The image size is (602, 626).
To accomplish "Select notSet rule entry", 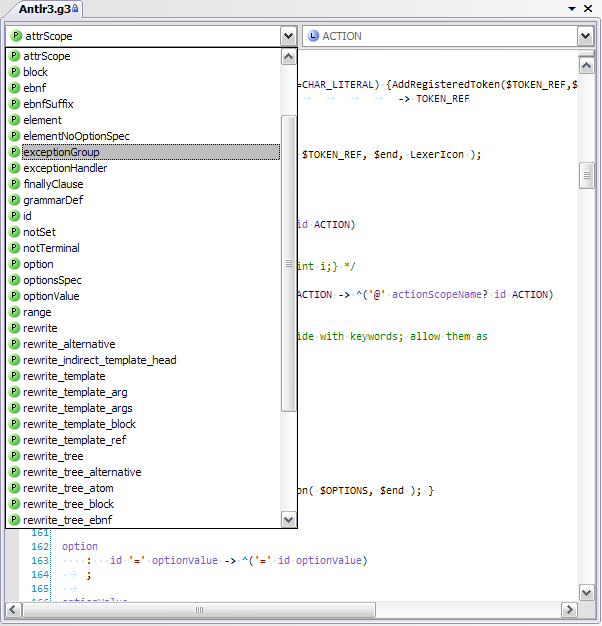I will (144, 232).
